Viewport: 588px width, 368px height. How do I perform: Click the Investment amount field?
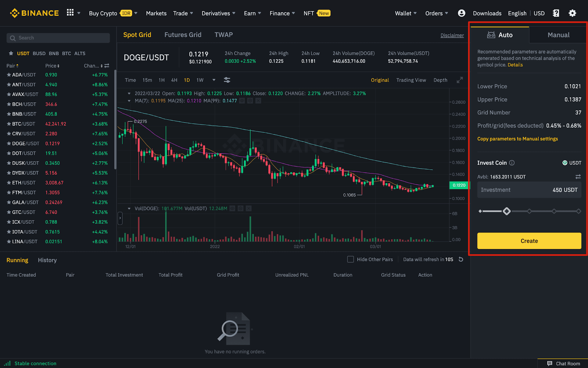point(529,190)
